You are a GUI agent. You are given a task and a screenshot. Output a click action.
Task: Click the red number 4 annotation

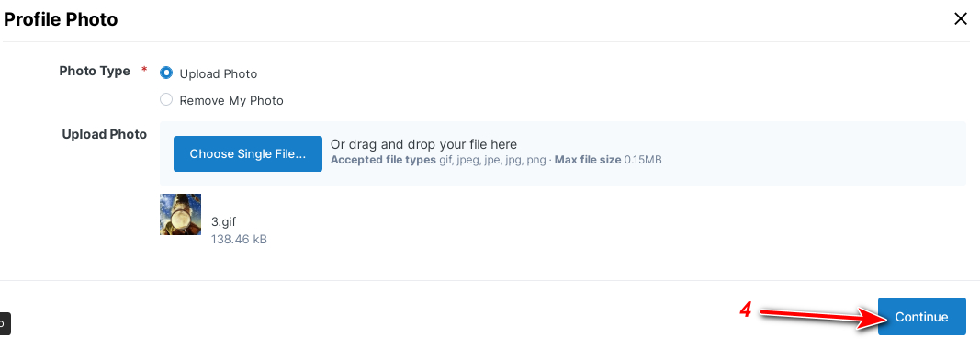coord(745,309)
